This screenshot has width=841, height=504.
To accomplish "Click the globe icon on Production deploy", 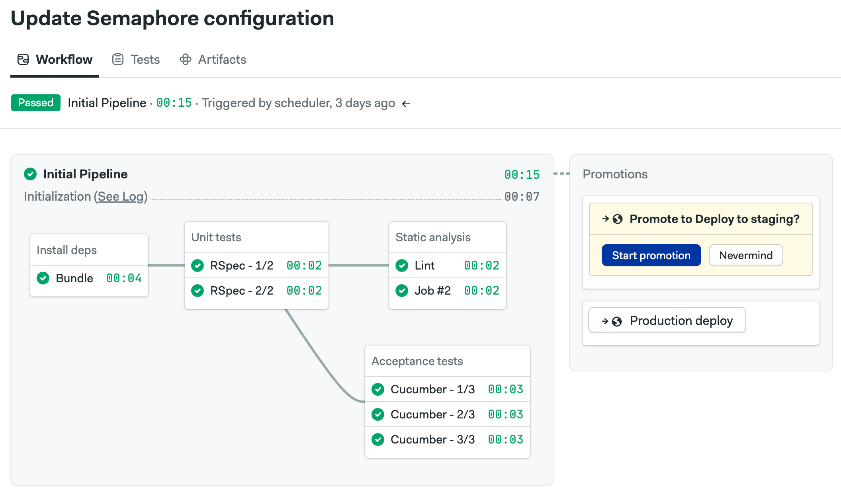I will pos(617,321).
